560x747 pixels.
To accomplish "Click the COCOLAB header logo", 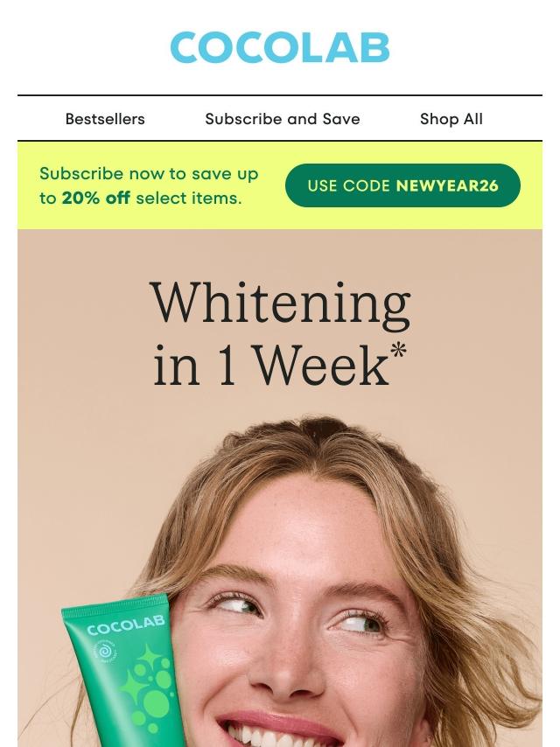I will pyautogui.click(x=280, y=47).
